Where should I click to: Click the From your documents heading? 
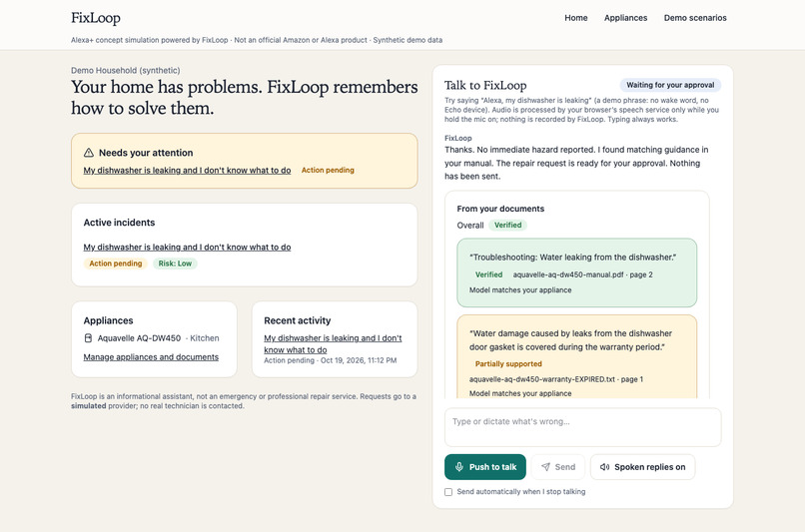(500, 209)
